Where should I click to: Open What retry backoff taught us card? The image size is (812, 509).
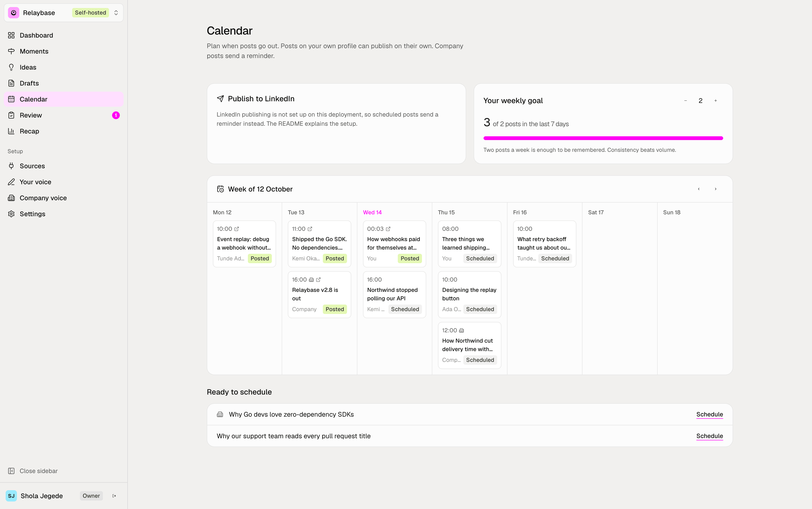pyautogui.click(x=544, y=244)
